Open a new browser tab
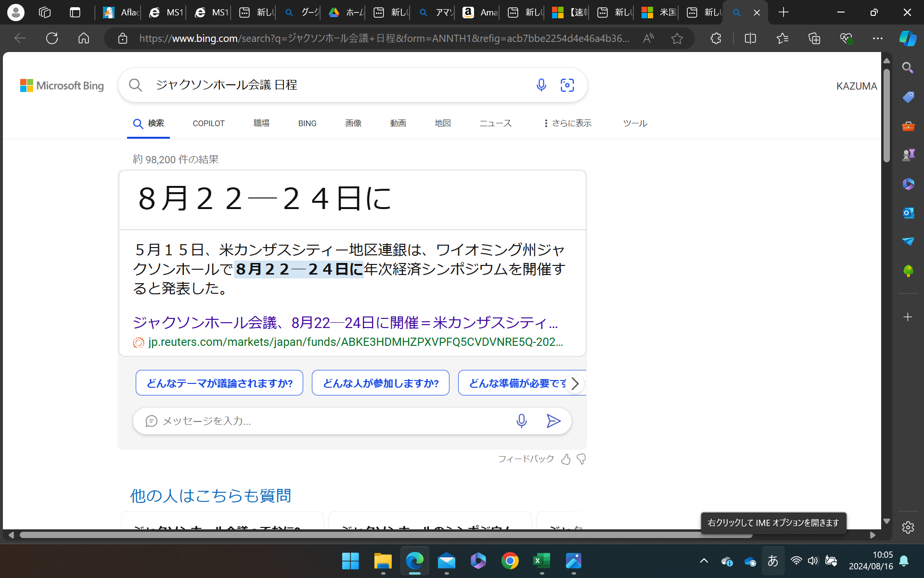The width and height of the screenshot is (924, 578). 783,13
